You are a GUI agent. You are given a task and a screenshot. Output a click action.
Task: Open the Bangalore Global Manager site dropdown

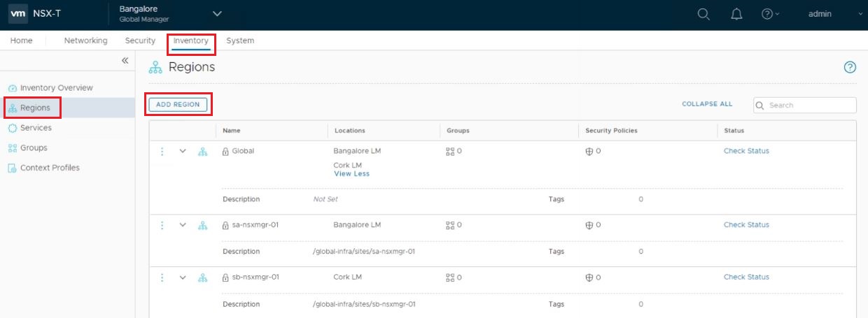(216, 14)
